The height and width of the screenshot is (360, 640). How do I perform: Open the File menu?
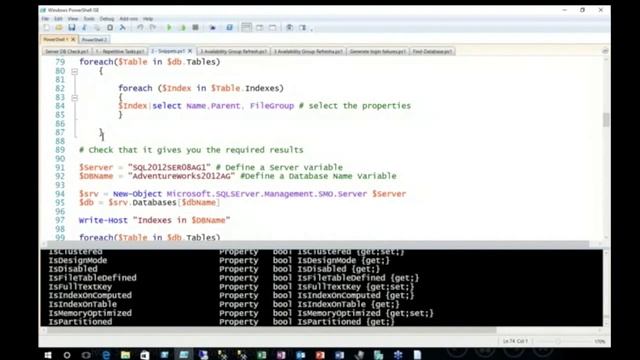point(45,19)
